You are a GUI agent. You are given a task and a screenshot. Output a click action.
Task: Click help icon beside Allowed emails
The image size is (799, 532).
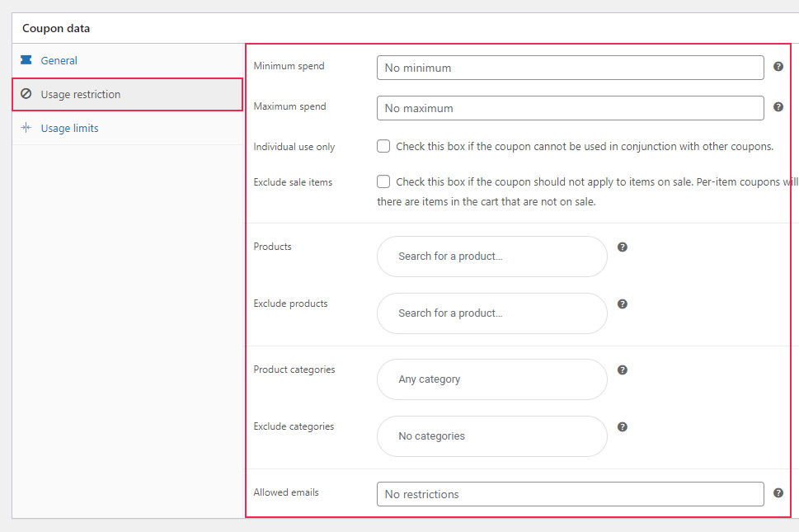778,493
